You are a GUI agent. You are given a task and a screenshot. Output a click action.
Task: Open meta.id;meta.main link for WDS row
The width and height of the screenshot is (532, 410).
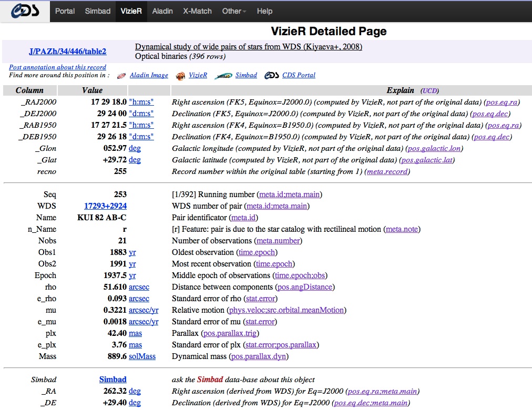(x=277, y=206)
